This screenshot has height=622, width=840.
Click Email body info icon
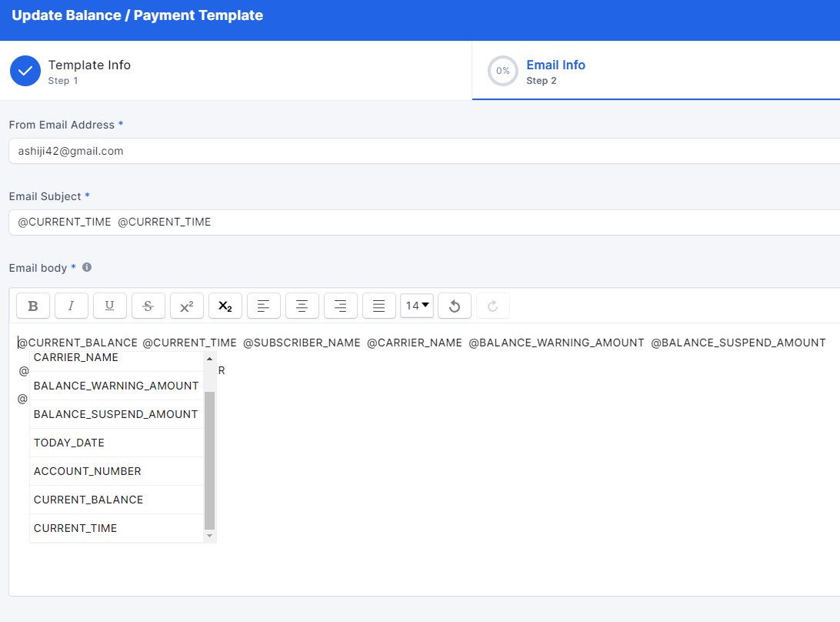[x=87, y=267]
